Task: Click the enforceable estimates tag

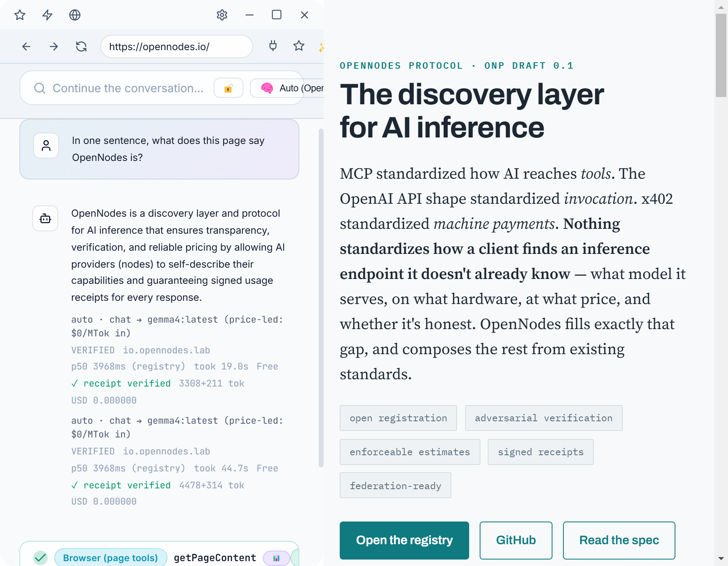Action: pyautogui.click(x=410, y=452)
